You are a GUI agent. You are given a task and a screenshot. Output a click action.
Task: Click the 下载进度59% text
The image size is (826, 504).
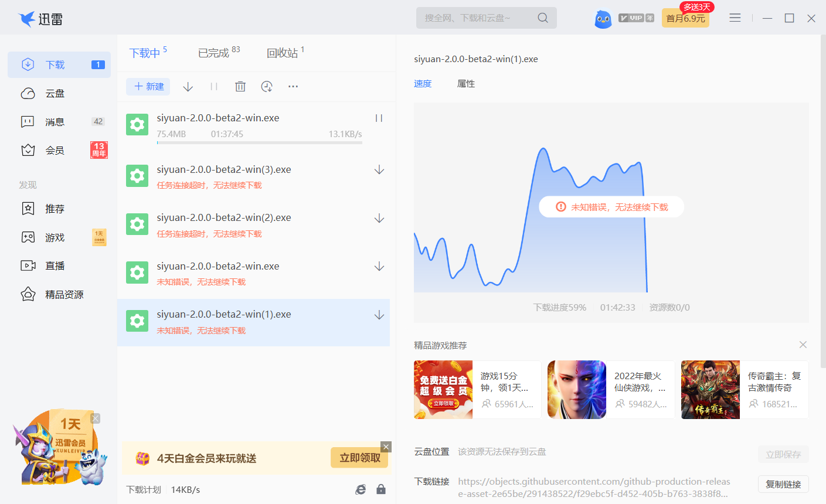[559, 307]
